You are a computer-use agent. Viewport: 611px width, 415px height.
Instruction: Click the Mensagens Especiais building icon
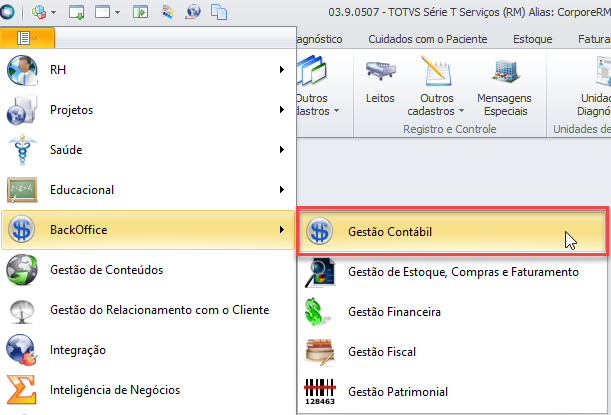click(x=505, y=71)
